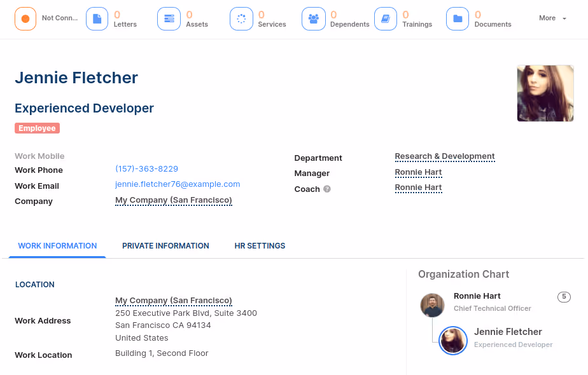Open My Company (San Francisco) link
Image resolution: width=588 pixels, height=375 pixels.
coord(173,200)
